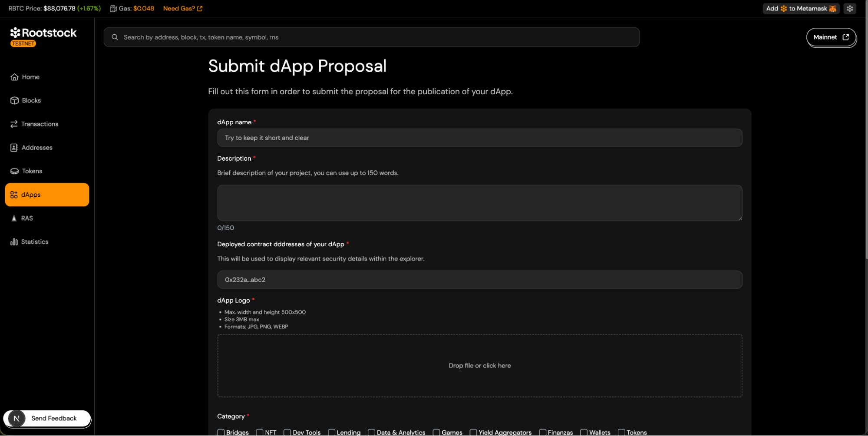Image resolution: width=868 pixels, height=436 pixels.
Task: Click the Send Feedback button
Action: 54,418
